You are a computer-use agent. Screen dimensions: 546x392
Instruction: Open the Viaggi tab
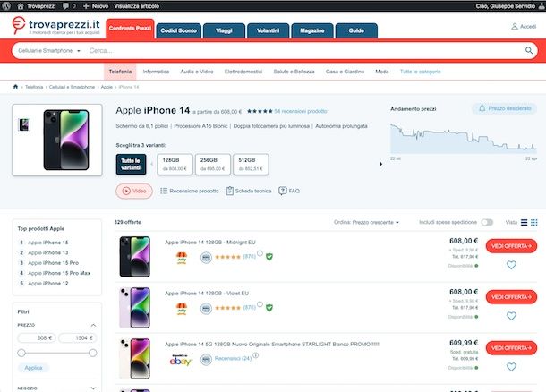point(224,30)
